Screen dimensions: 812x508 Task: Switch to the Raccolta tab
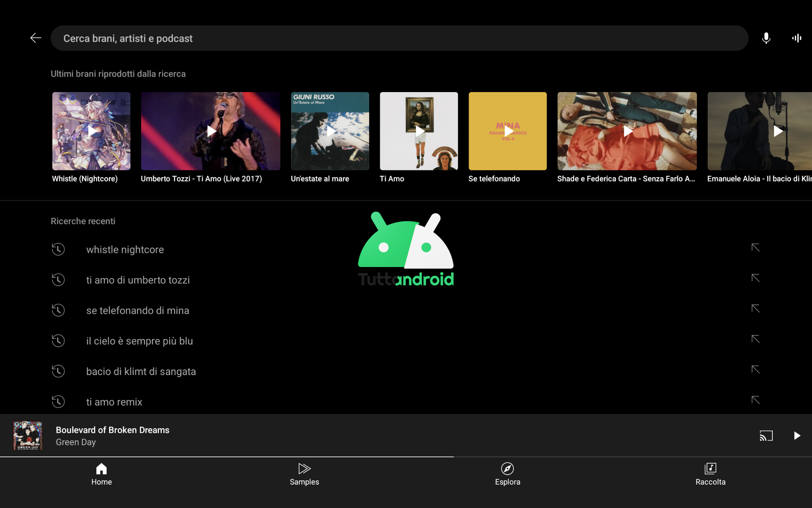(x=710, y=475)
